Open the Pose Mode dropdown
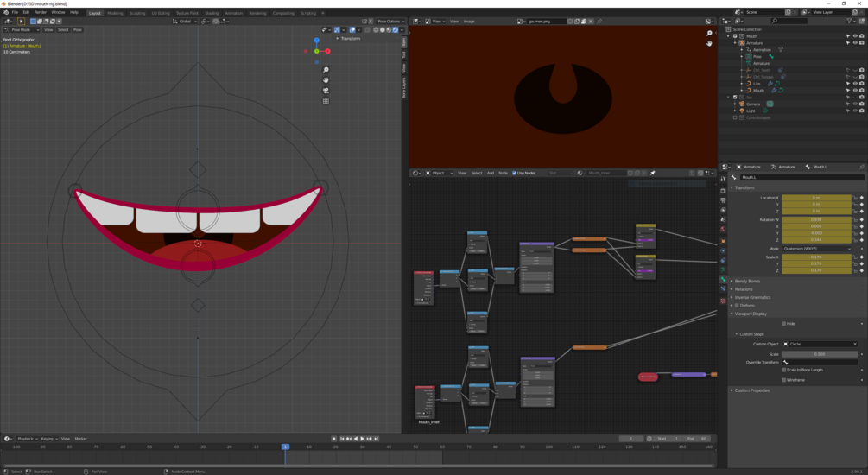The height and width of the screenshot is (475, 868). point(22,29)
